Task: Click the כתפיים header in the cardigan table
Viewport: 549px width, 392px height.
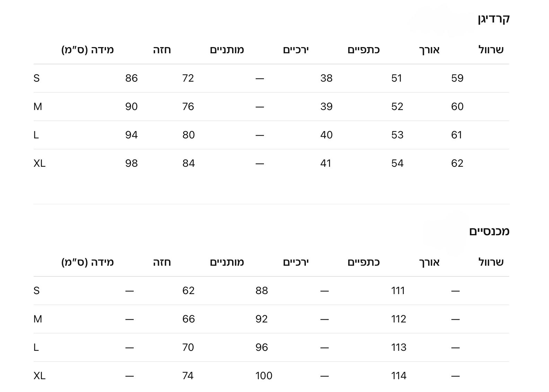Action: pos(363,50)
